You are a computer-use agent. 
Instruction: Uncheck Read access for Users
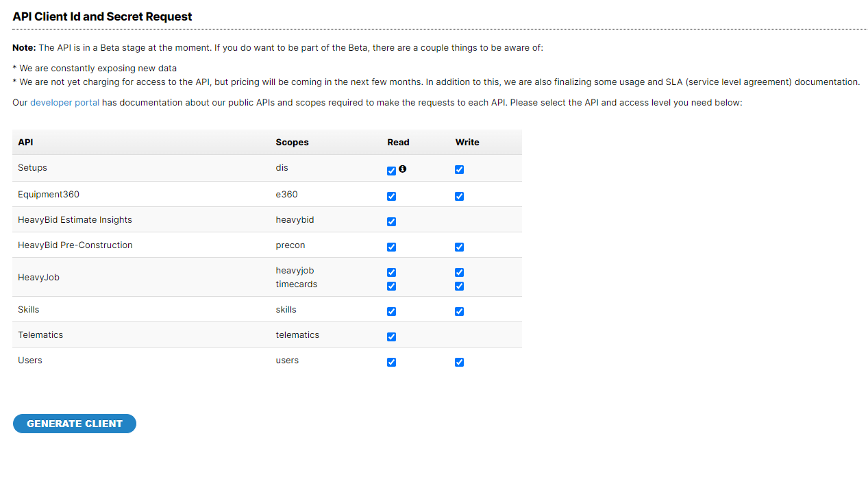pos(391,362)
